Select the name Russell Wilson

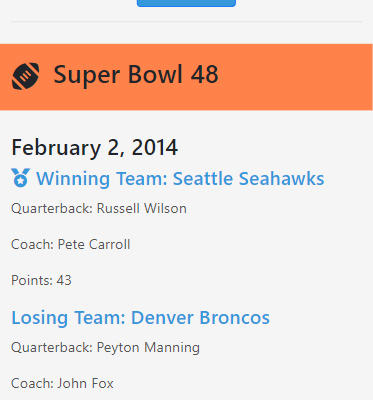tap(142, 208)
